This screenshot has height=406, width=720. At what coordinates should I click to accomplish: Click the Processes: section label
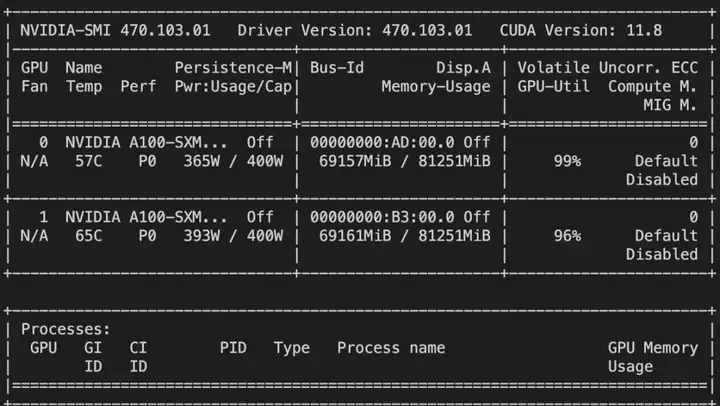click(x=66, y=329)
